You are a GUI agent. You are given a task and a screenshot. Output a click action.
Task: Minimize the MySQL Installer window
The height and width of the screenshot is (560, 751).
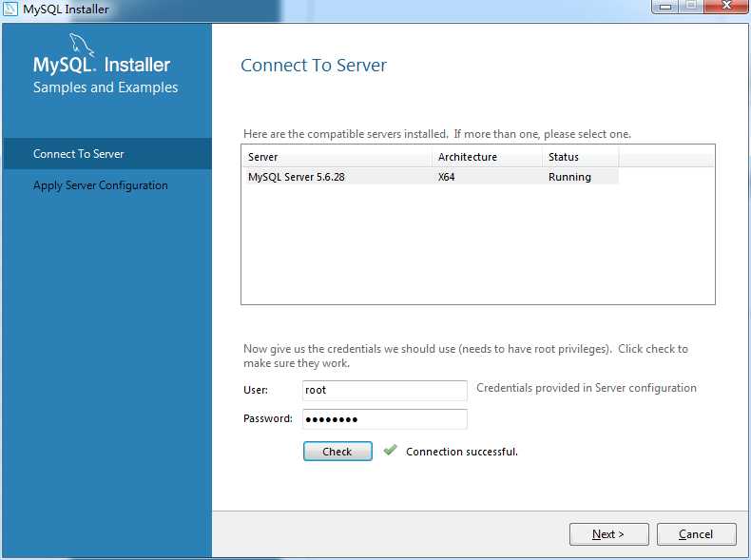point(665,7)
